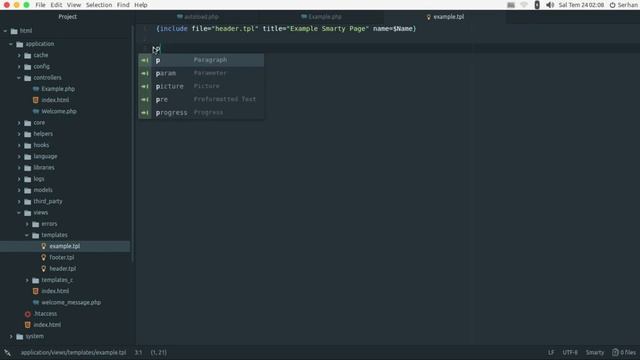
Task: Click the controllers folder icon
Action: tap(28, 78)
